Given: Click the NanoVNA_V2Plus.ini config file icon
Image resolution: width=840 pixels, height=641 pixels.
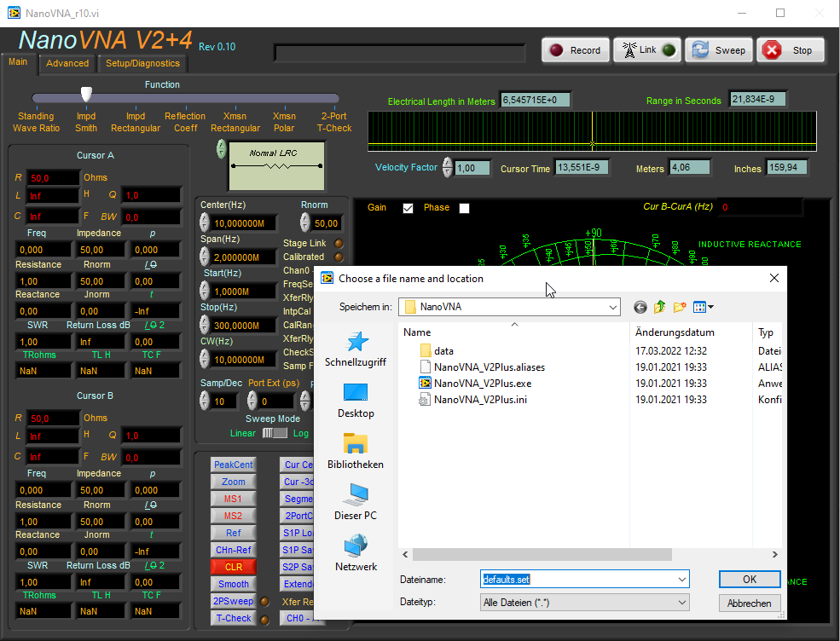Looking at the screenshot, I should (x=426, y=400).
